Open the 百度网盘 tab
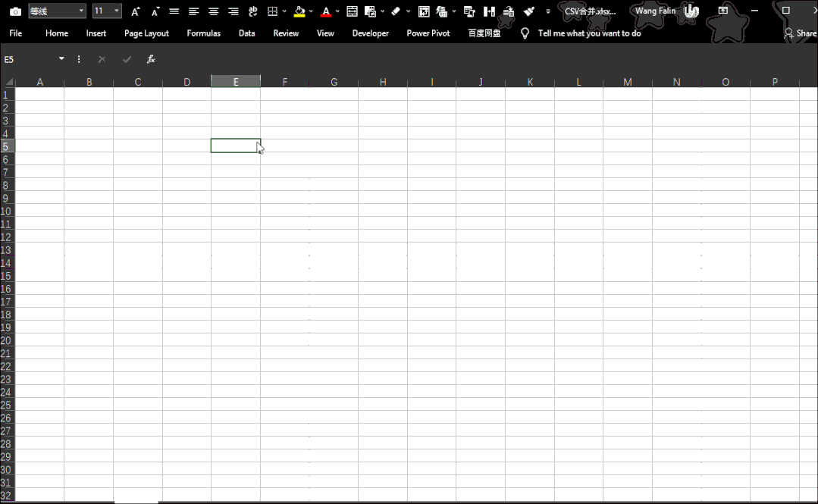 (484, 33)
